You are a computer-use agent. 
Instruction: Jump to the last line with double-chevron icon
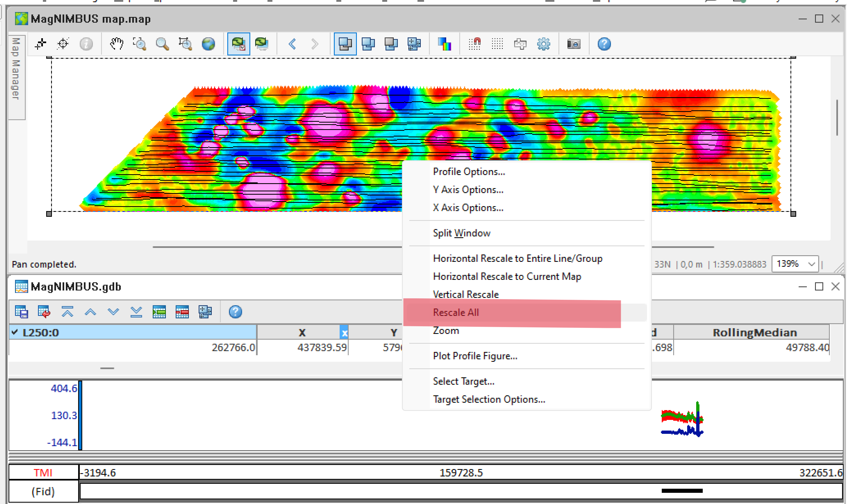[136, 312]
